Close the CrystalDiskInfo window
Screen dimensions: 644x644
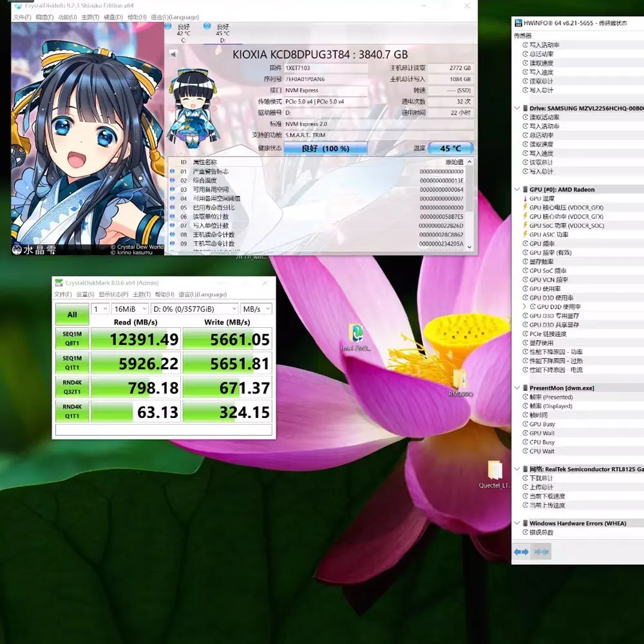467,6
